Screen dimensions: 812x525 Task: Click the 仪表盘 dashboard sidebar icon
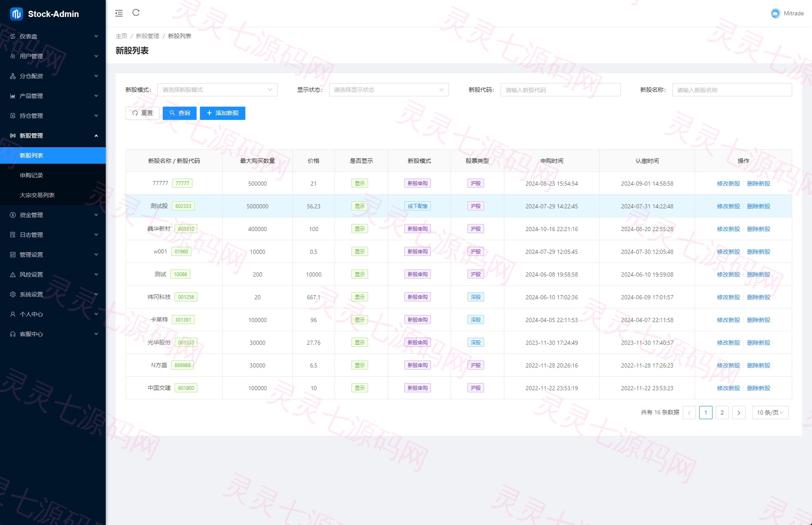pyautogui.click(x=13, y=36)
